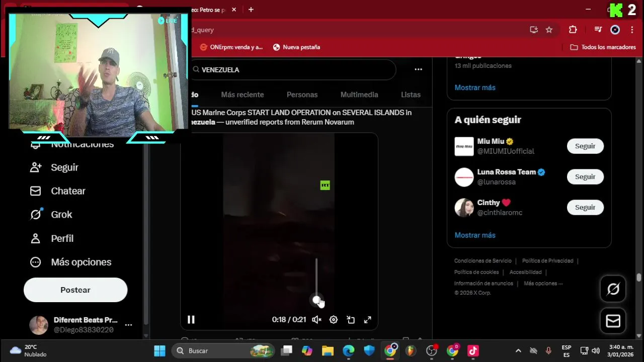This screenshot has height=362, width=644.
Task: Click Mostrar más under trends
Action: point(475,87)
